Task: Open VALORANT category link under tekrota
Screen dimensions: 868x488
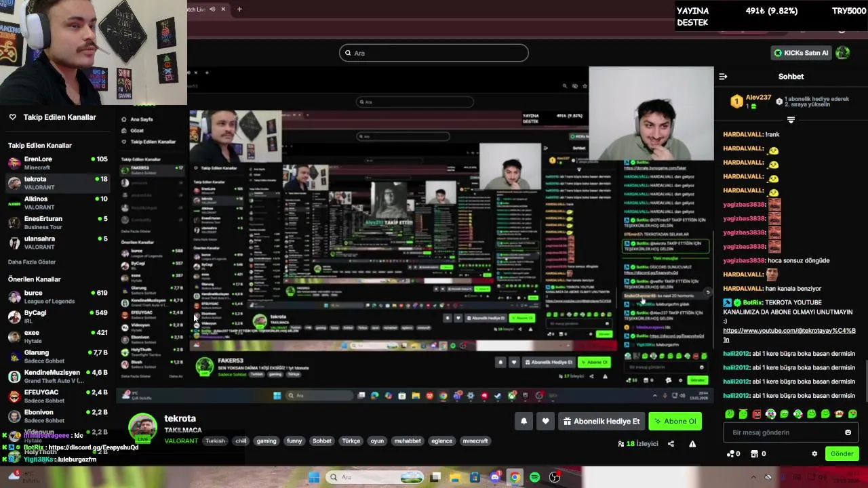Action: [181, 441]
